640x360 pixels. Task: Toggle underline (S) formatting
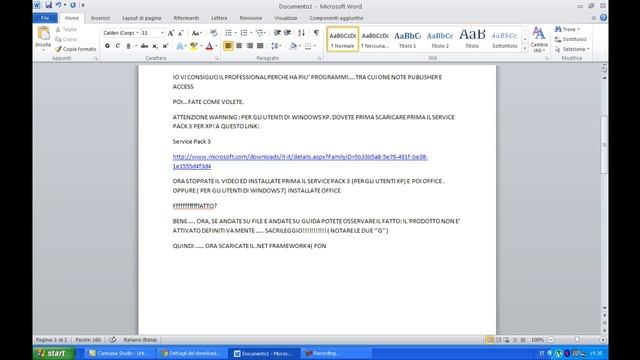128,46
